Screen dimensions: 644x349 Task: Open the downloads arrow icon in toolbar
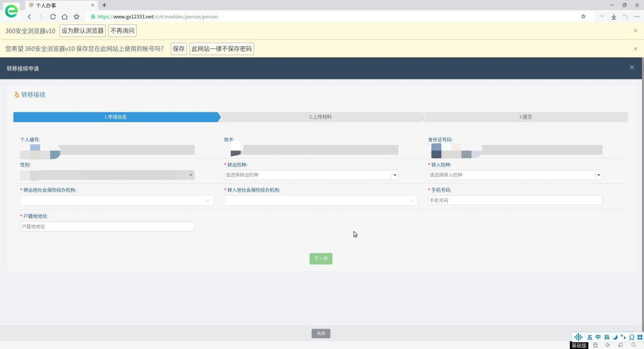(614, 17)
